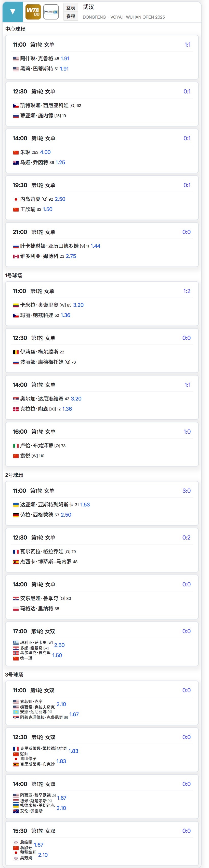Open the 武汉 tournament title link
209x868 pixels.
click(x=88, y=7)
